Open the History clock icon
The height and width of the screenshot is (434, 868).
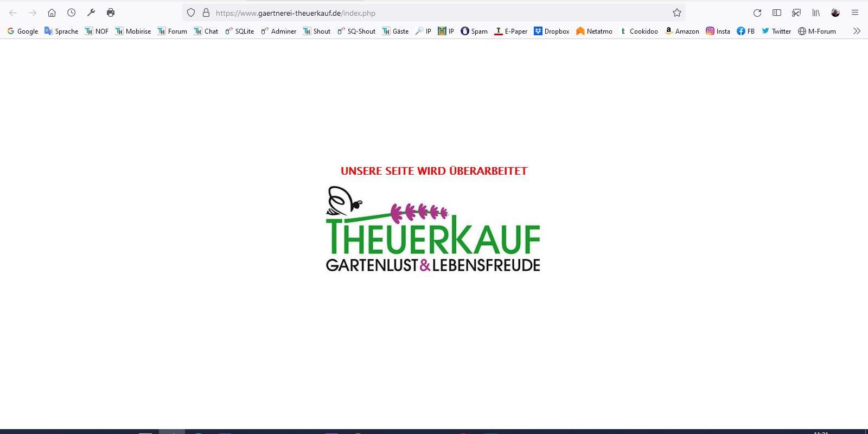click(72, 12)
